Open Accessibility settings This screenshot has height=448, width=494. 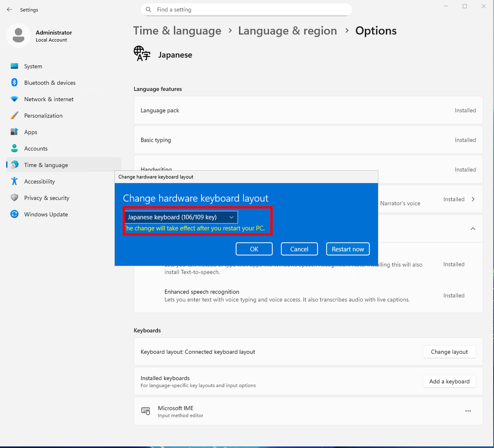pyautogui.click(x=14, y=181)
